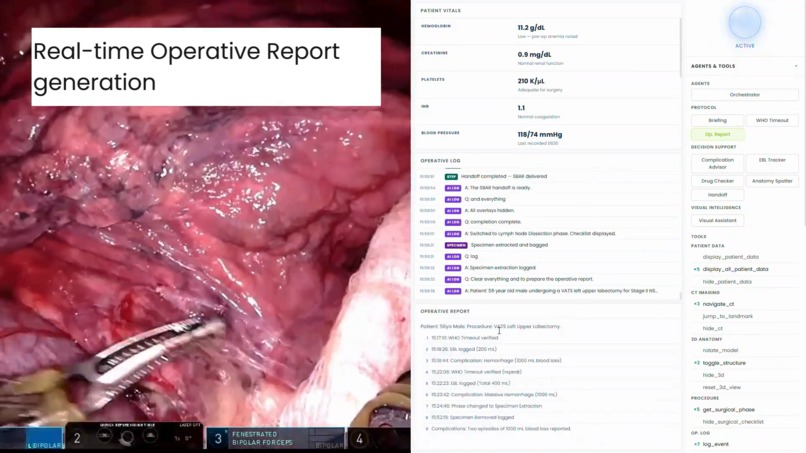Select robotic arm 2 indicator

(x=77, y=438)
